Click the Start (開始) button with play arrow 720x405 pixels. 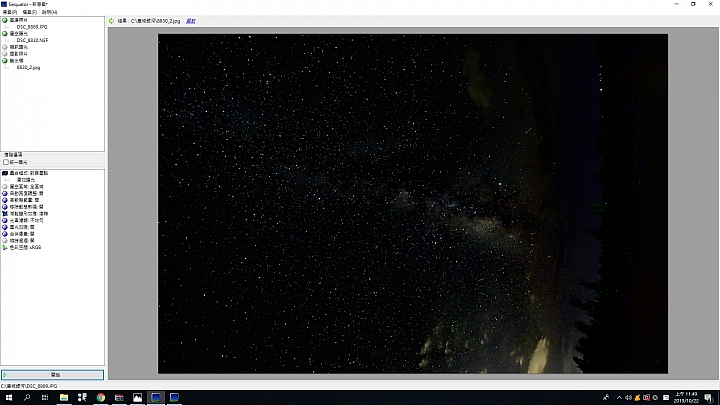pos(52,375)
